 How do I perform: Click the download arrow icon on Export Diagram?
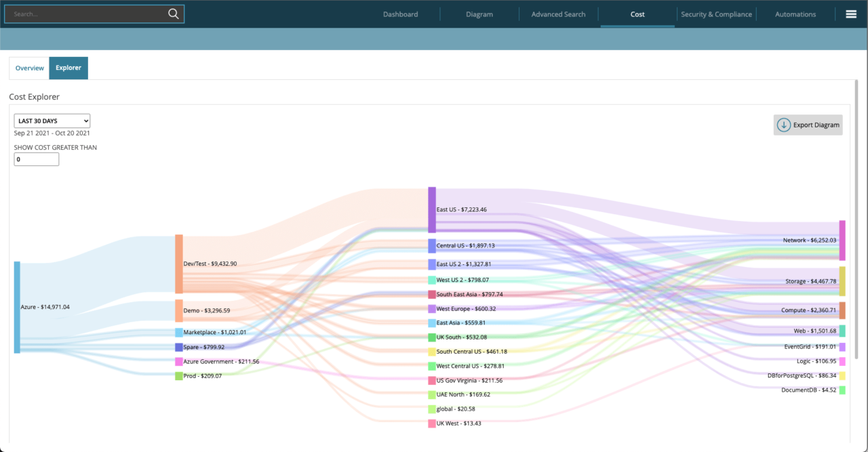click(784, 125)
